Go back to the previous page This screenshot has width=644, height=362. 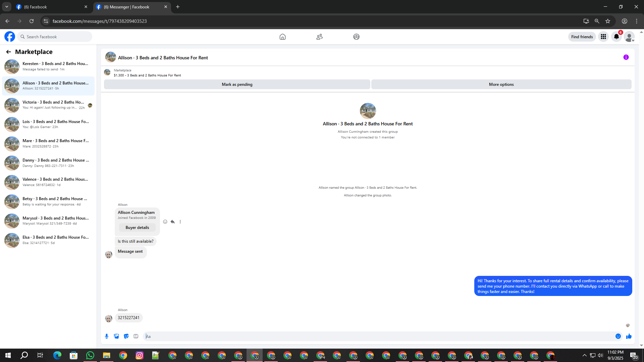pyautogui.click(x=7, y=21)
